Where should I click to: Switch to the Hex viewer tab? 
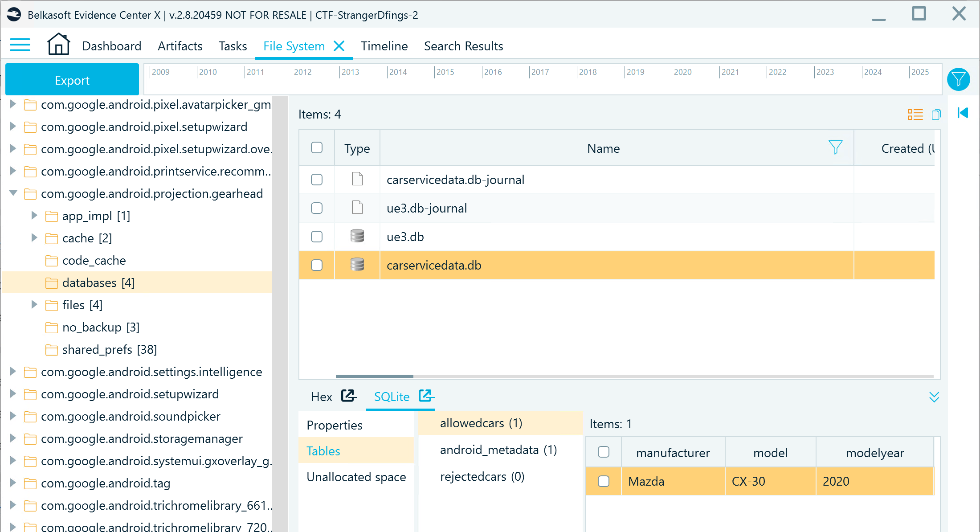point(322,397)
